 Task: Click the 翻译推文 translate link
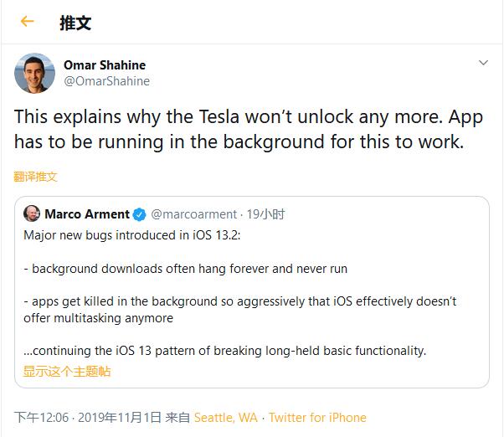[36, 177]
